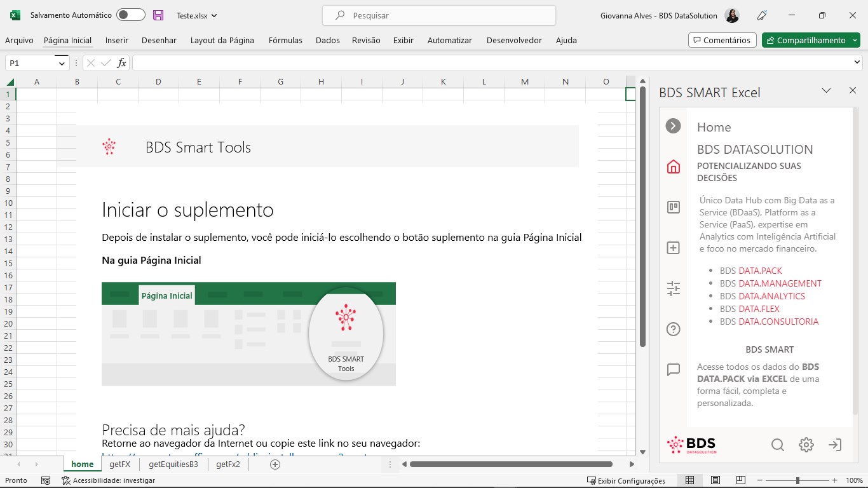
Task: Switch to the Exibir ribbon tab
Action: click(403, 40)
